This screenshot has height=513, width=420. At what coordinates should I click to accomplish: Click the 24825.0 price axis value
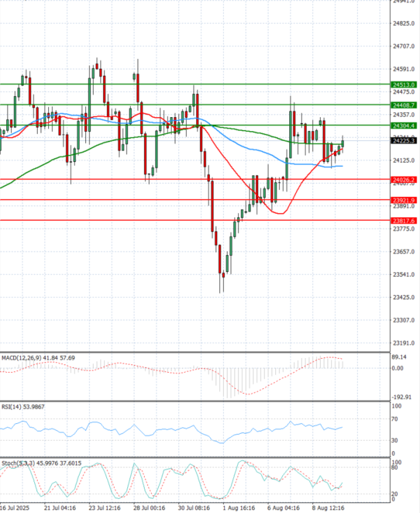coord(404,24)
